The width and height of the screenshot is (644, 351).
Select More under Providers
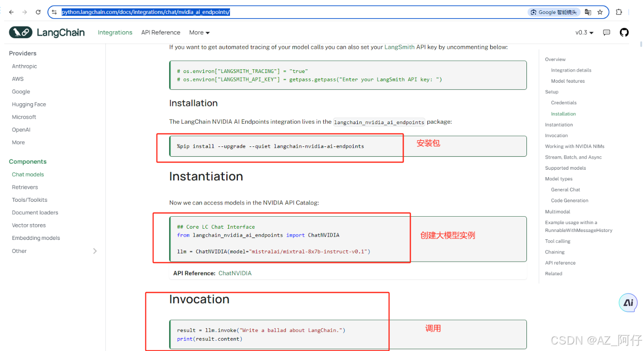pos(19,142)
